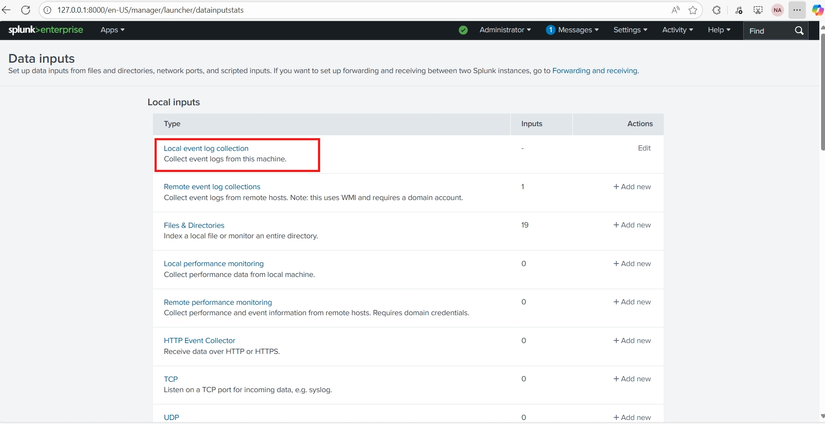Viewport: 825px width, 424px height.
Task: Add new TCP input
Action: (632, 379)
